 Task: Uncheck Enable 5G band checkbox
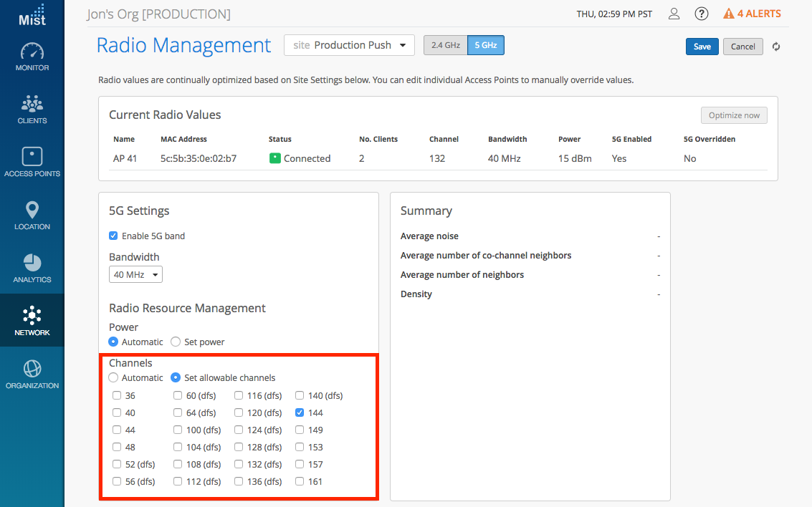113,236
